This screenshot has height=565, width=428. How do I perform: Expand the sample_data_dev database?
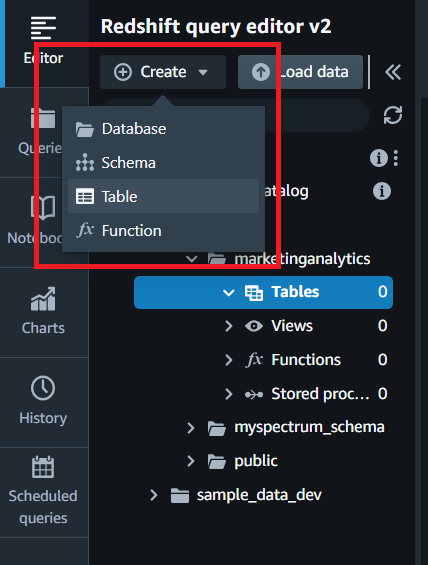(153, 495)
